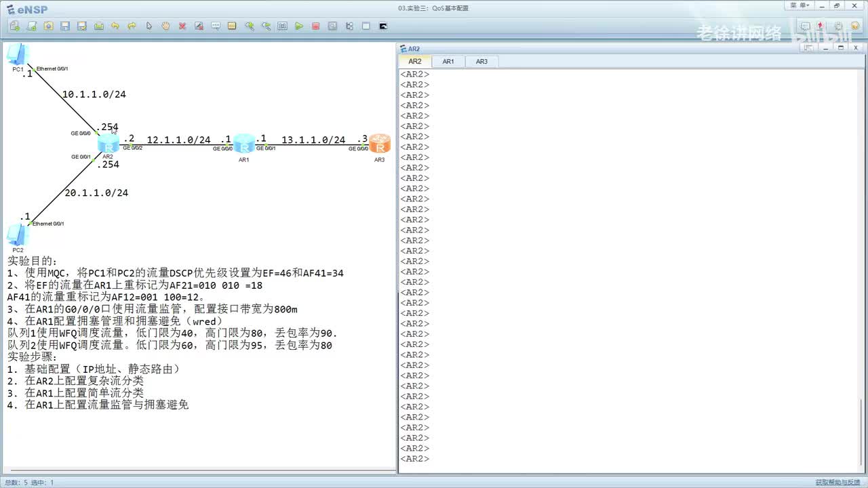The height and width of the screenshot is (488, 868).
Task: Click the red X delete tool
Action: (x=182, y=26)
